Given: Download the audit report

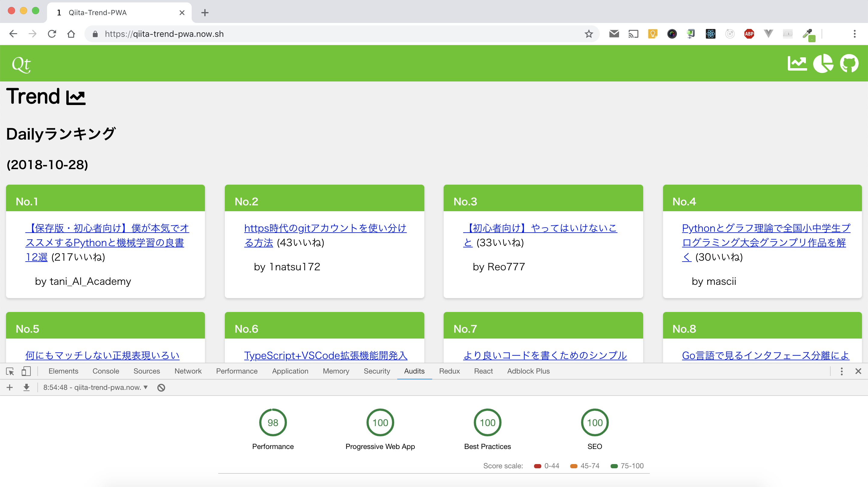Looking at the screenshot, I should pos(26,387).
